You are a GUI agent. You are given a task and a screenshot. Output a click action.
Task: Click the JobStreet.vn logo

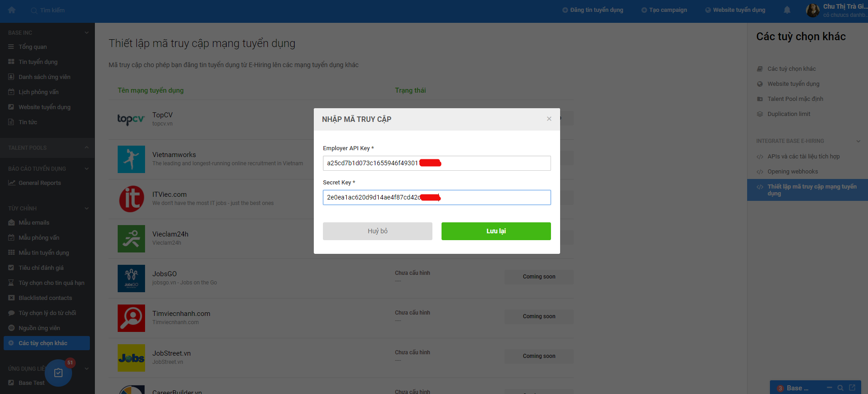[131, 358]
